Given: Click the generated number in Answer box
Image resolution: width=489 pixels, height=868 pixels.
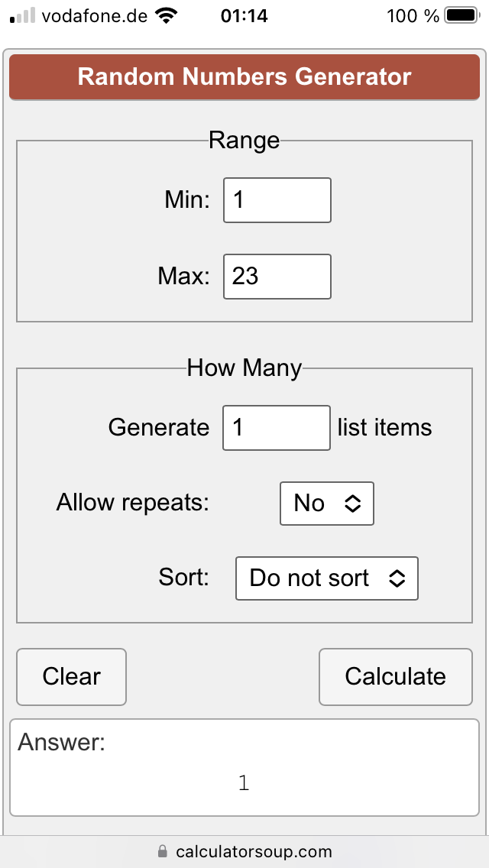Looking at the screenshot, I should coord(244,782).
